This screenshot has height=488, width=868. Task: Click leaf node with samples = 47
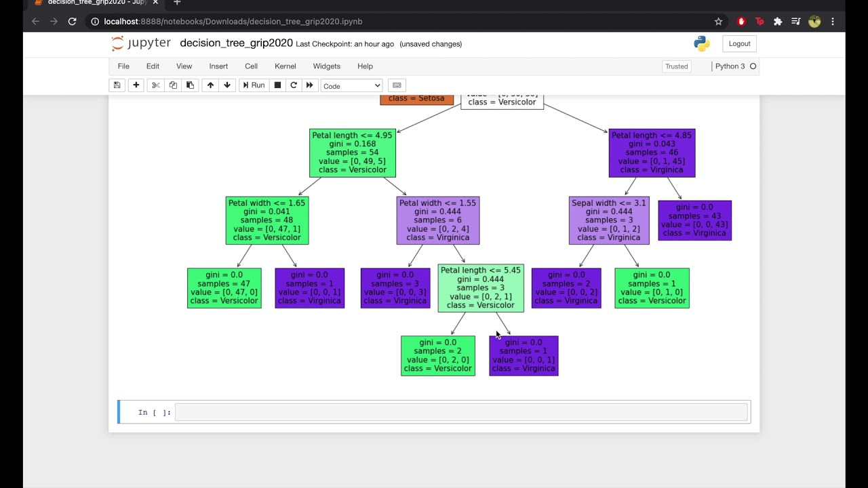(x=224, y=288)
